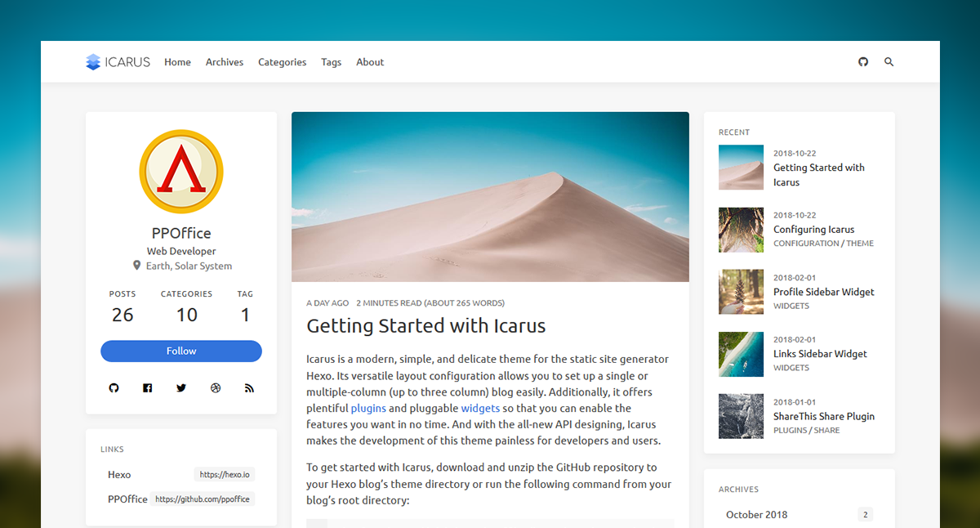The image size is (980, 528).
Task: Go to the Home menu item
Action: (177, 62)
